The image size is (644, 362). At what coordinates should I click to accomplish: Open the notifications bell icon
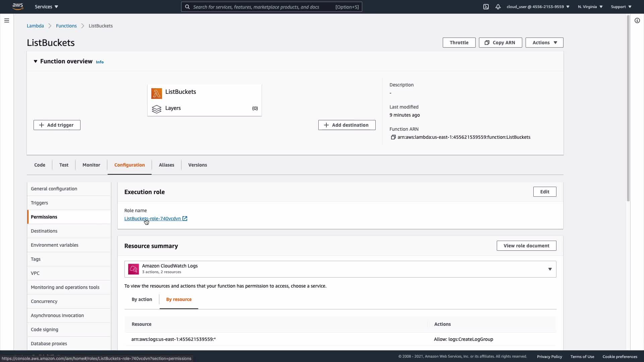pyautogui.click(x=498, y=7)
